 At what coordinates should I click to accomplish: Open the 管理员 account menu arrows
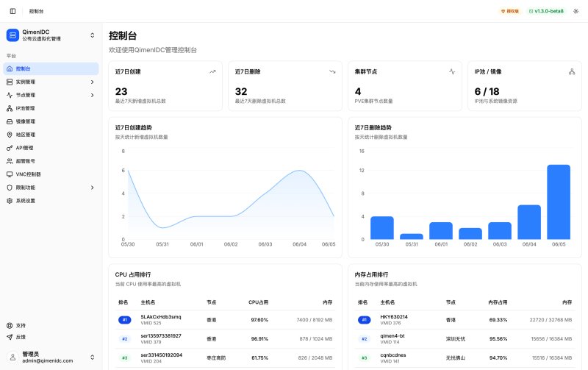coord(93,357)
